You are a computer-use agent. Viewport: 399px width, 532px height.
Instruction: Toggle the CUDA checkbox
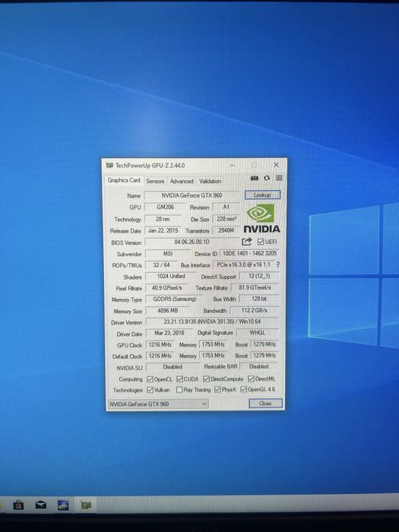(180, 378)
